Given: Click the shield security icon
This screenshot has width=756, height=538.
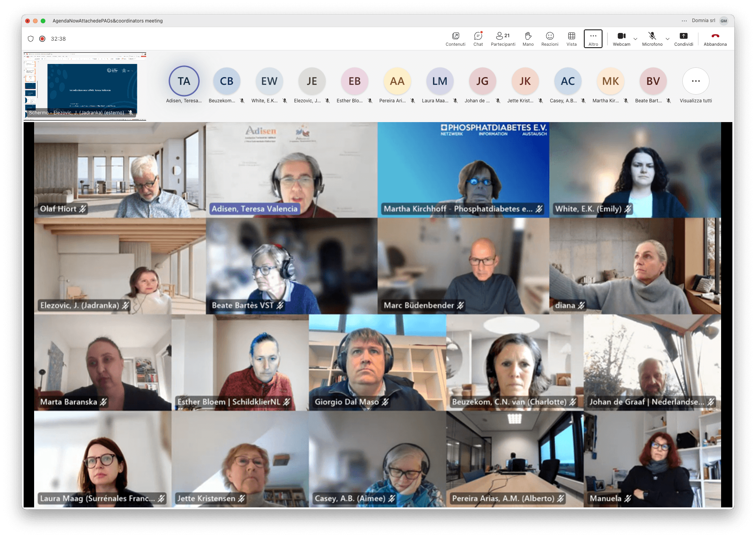Looking at the screenshot, I should [31, 39].
